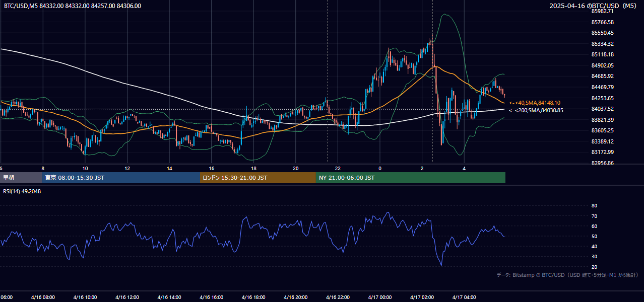Click the 200 SMA 84030.85 label
Screen dimensions: 644x302
click(536, 110)
